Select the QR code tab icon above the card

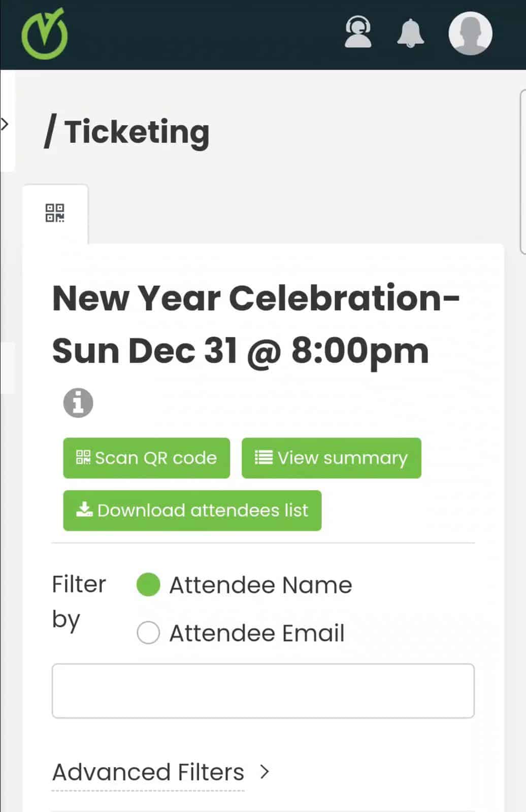(56, 213)
